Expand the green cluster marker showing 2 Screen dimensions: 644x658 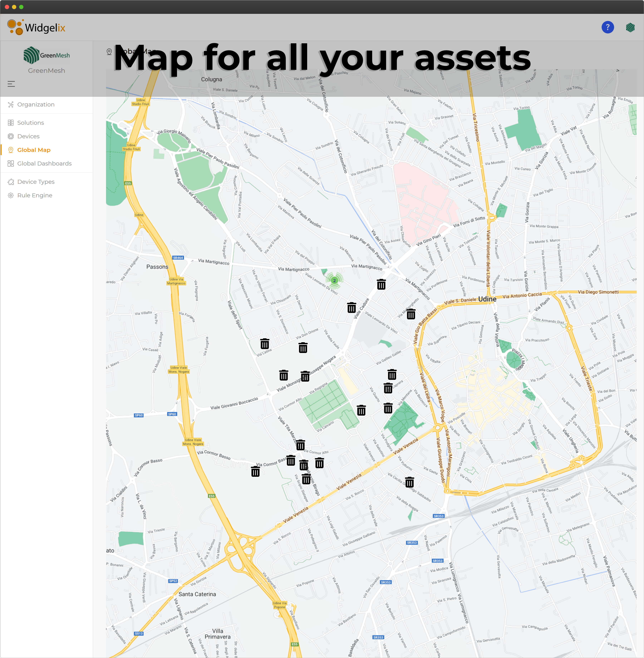click(334, 280)
